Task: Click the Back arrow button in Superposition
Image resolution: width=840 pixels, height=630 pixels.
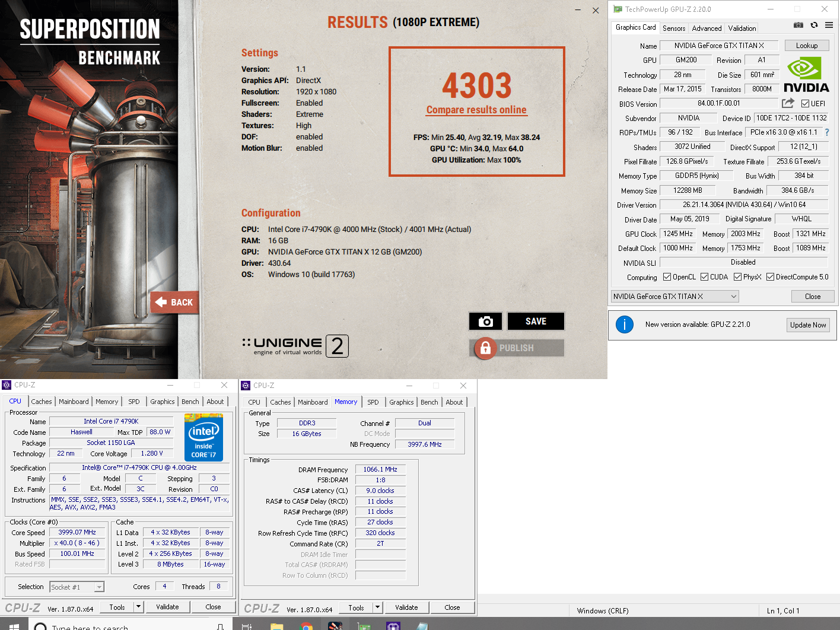Action: coord(174,303)
